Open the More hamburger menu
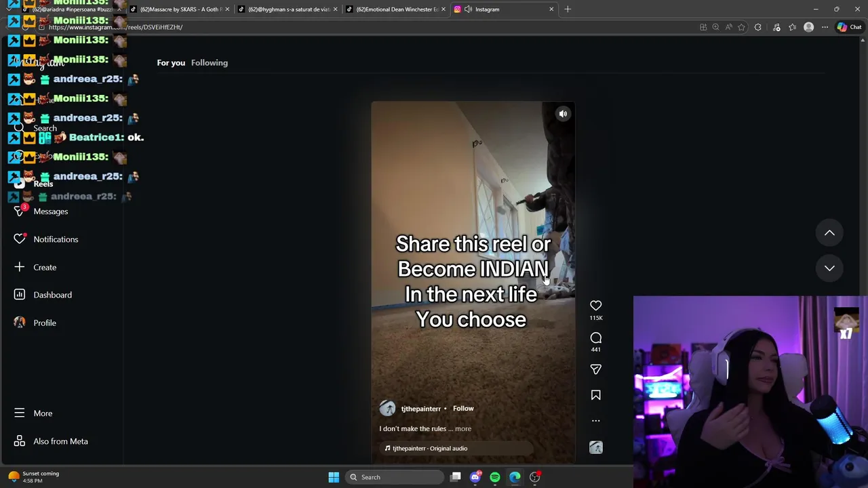Image resolution: width=868 pixels, height=488 pixels. click(x=43, y=413)
